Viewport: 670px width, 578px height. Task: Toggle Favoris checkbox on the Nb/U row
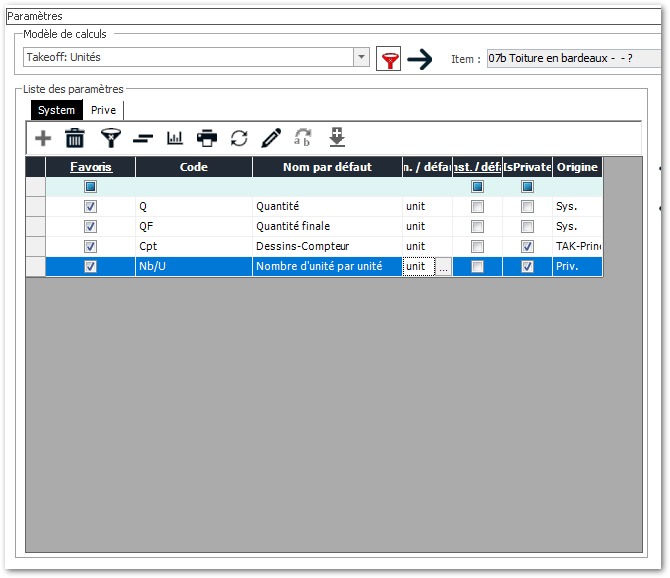tap(91, 266)
